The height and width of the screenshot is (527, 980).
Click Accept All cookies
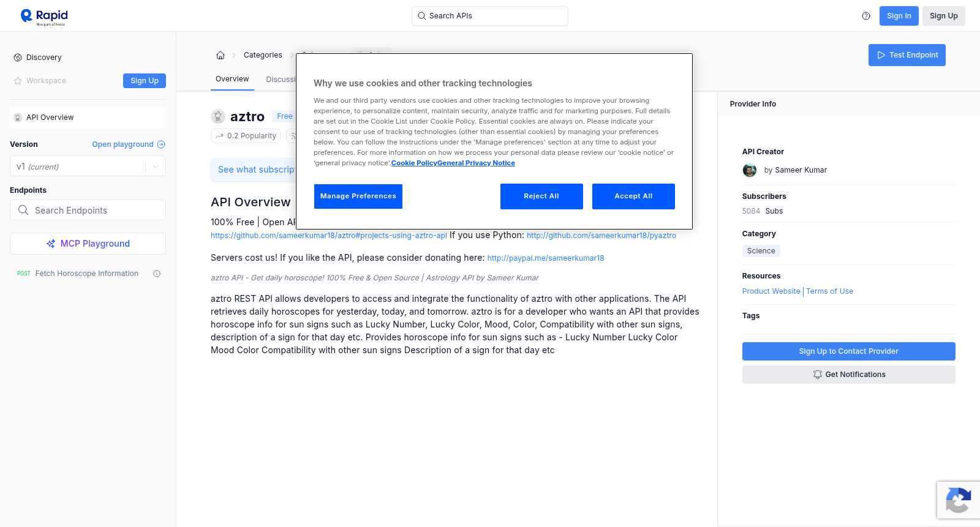click(633, 196)
